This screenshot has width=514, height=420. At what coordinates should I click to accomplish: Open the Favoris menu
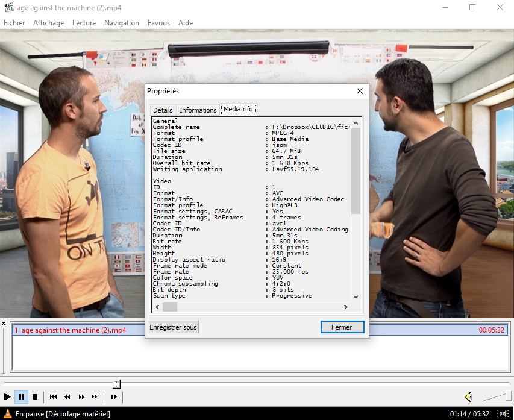[x=158, y=23]
